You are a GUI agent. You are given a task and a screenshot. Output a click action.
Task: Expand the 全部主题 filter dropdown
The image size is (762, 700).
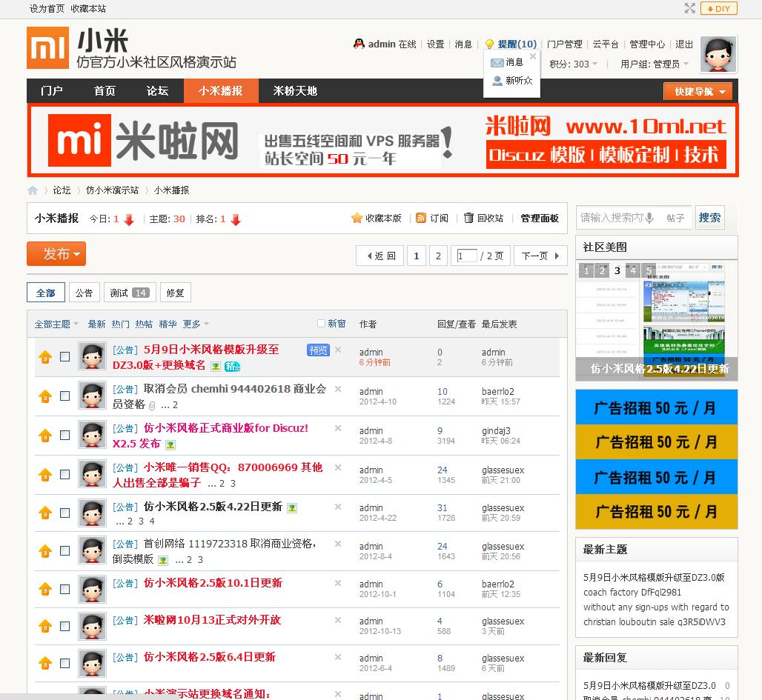(x=56, y=324)
